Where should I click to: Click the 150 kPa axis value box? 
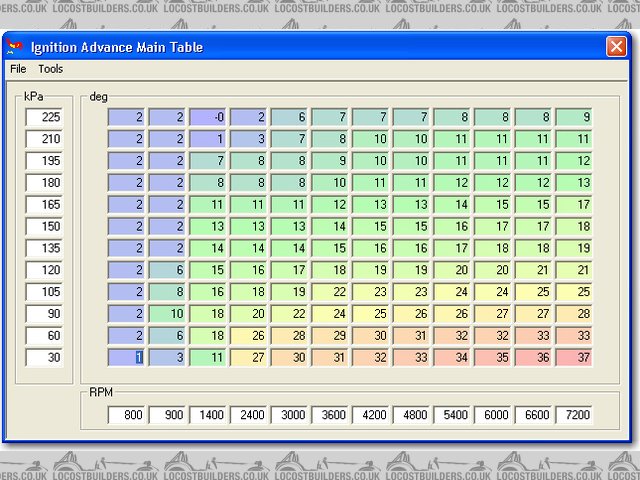point(45,227)
